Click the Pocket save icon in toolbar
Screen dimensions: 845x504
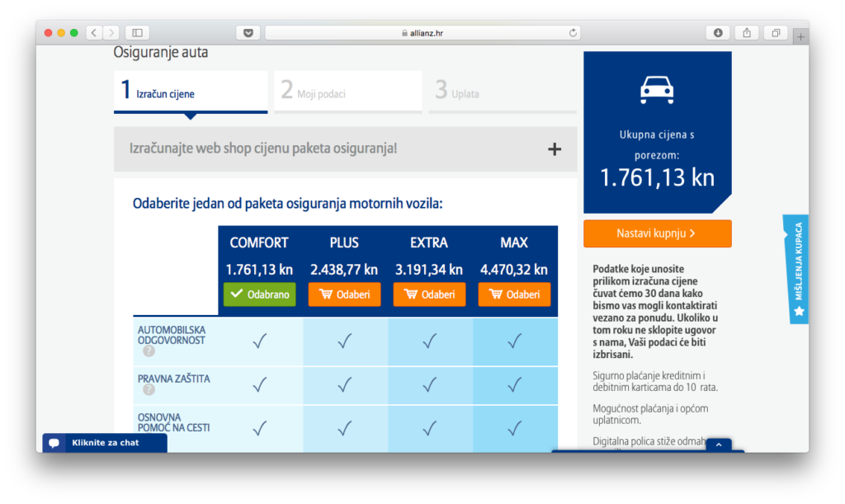click(248, 33)
